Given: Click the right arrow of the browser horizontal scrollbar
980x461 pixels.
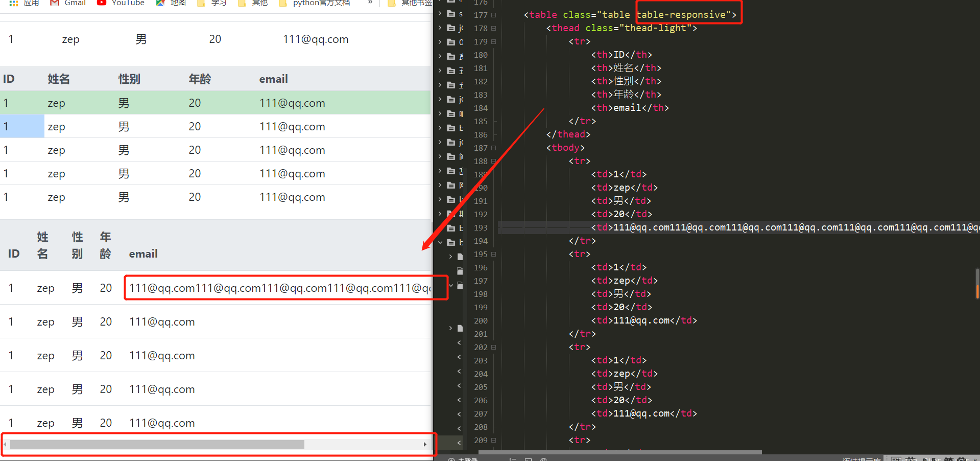Looking at the screenshot, I should 425,444.
